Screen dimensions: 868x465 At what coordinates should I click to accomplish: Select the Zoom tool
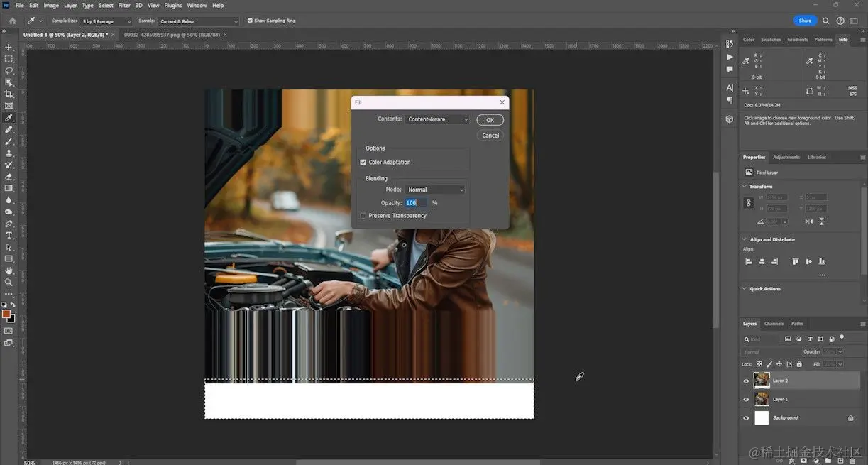pyautogui.click(x=9, y=282)
